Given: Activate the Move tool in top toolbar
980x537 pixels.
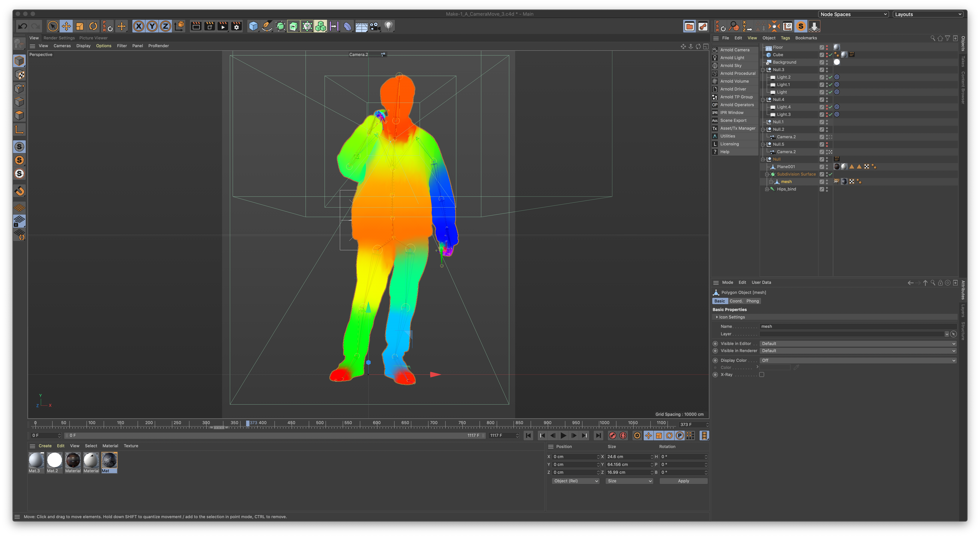Looking at the screenshot, I should [66, 26].
